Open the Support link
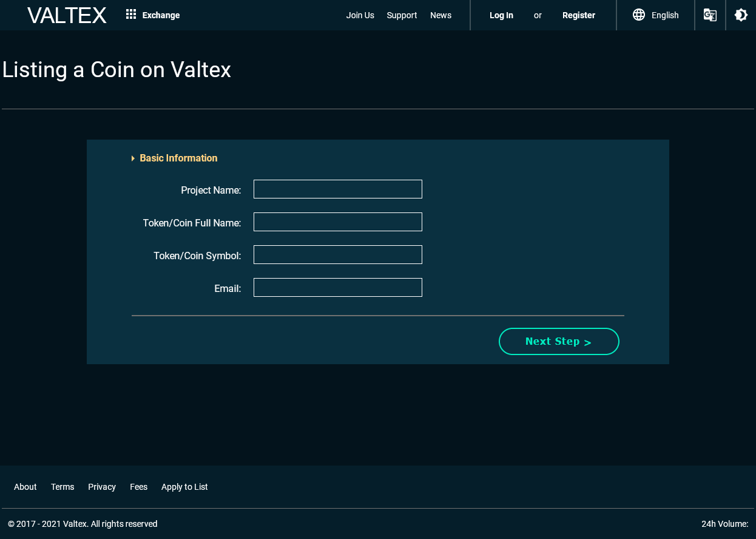The width and height of the screenshot is (756, 539). click(402, 15)
